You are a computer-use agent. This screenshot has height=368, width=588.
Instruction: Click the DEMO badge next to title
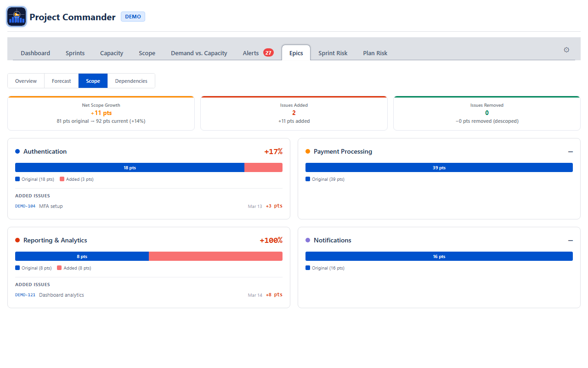pyautogui.click(x=133, y=17)
